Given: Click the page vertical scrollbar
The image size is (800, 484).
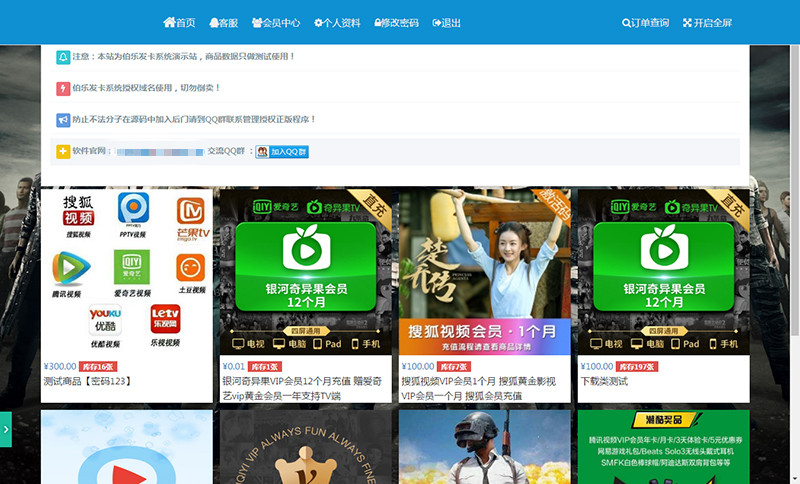Looking at the screenshot, I should [795, 191].
